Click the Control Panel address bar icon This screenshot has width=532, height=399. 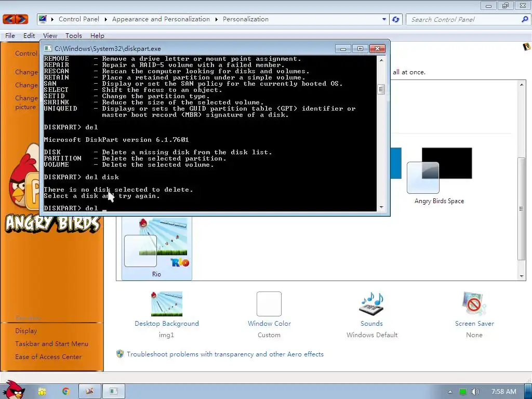[43, 19]
